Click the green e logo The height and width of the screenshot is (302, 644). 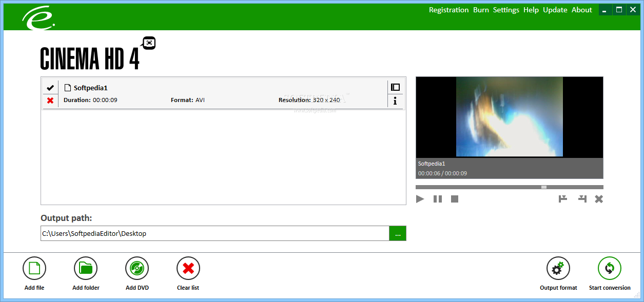[x=38, y=17]
